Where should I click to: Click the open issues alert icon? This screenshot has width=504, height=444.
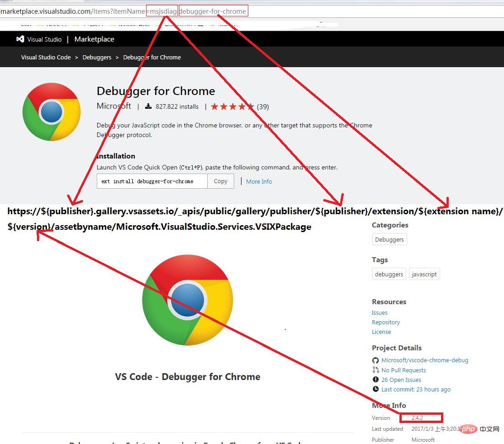(376, 380)
